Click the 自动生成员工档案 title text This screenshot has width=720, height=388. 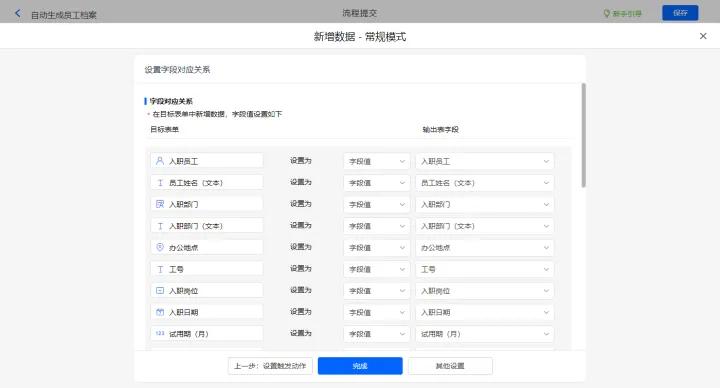[64, 15]
